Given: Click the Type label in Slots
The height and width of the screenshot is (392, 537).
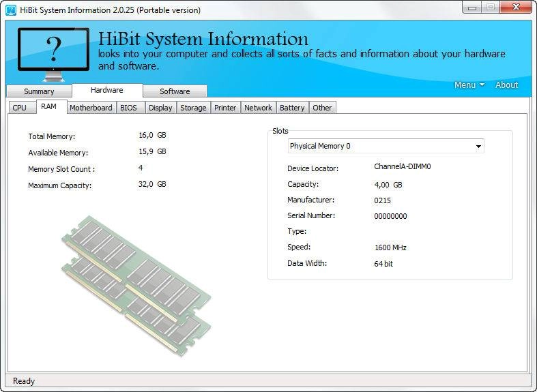Looking at the screenshot, I should coord(297,231).
